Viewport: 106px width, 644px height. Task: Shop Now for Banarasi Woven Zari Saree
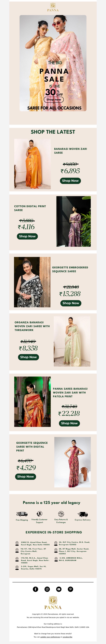pyautogui.click(x=70, y=181)
